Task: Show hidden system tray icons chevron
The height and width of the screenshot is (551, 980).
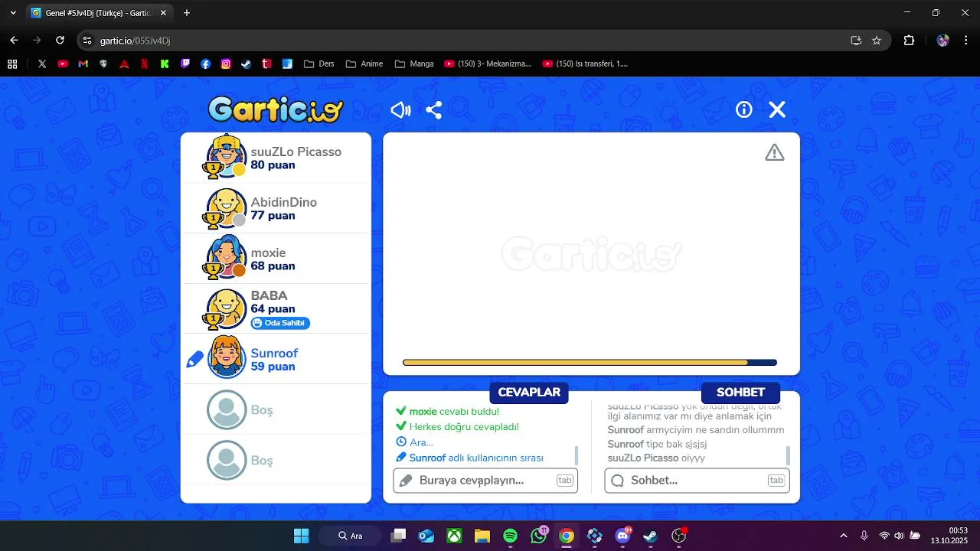Action: coord(844,536)
